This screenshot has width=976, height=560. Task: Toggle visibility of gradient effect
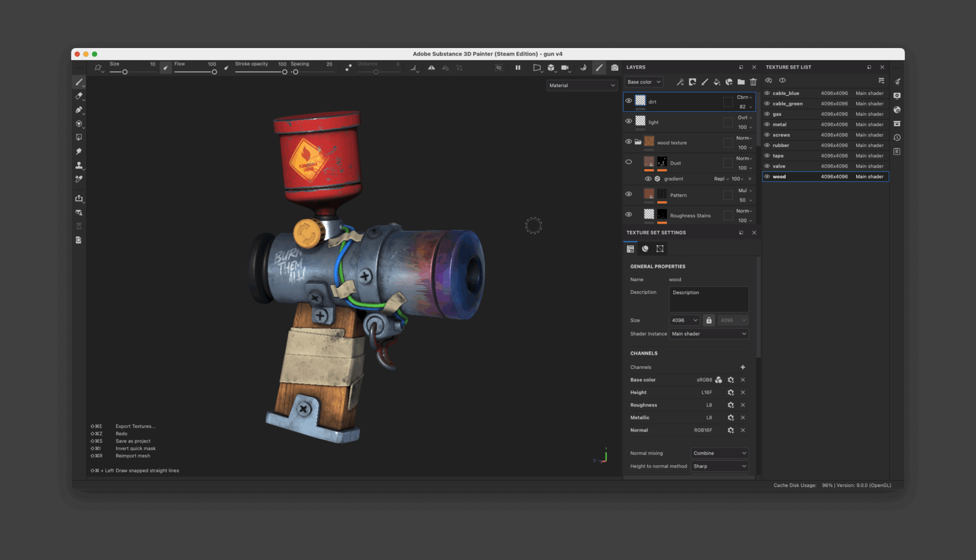pos(648,179)
